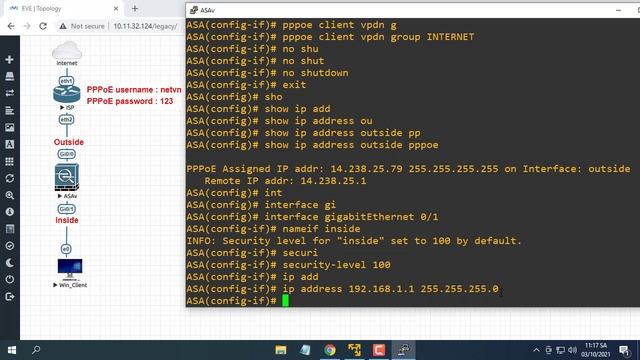Open the clock showing 11:17 SA

tap(596, 350)
